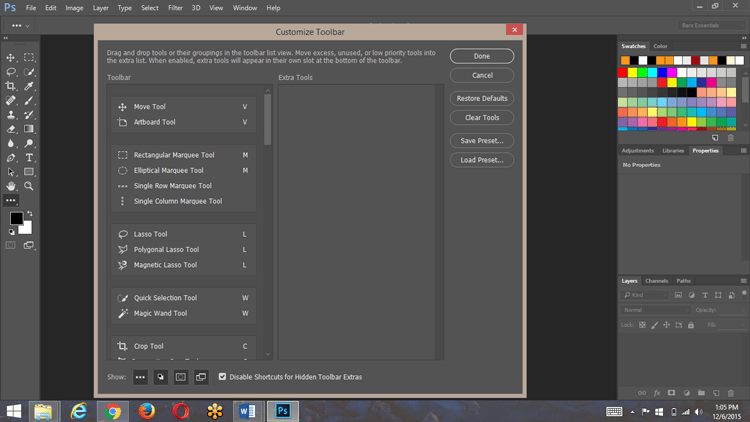Select the Lasso tool in left toolbar
The height and width of the screenshot is (422, 750).
pos(11,72)
